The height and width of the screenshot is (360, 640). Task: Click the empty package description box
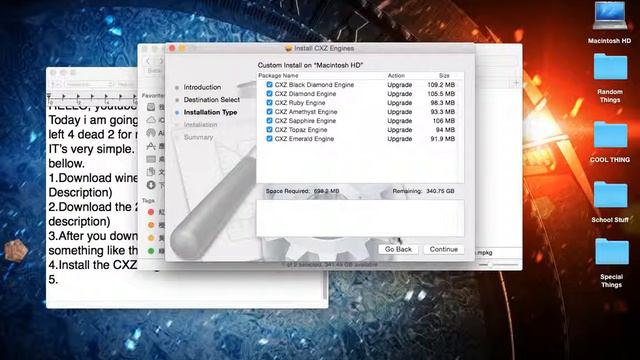tap(360, 218)
